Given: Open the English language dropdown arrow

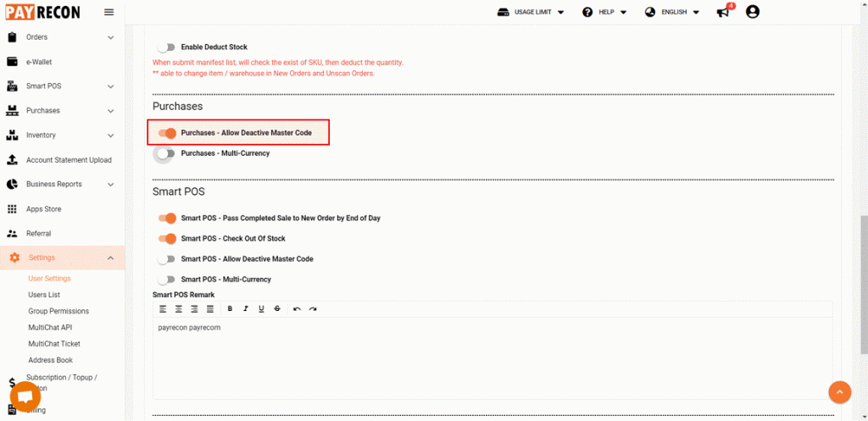Looking at the screenshot, I should click(x=696, y=12).
